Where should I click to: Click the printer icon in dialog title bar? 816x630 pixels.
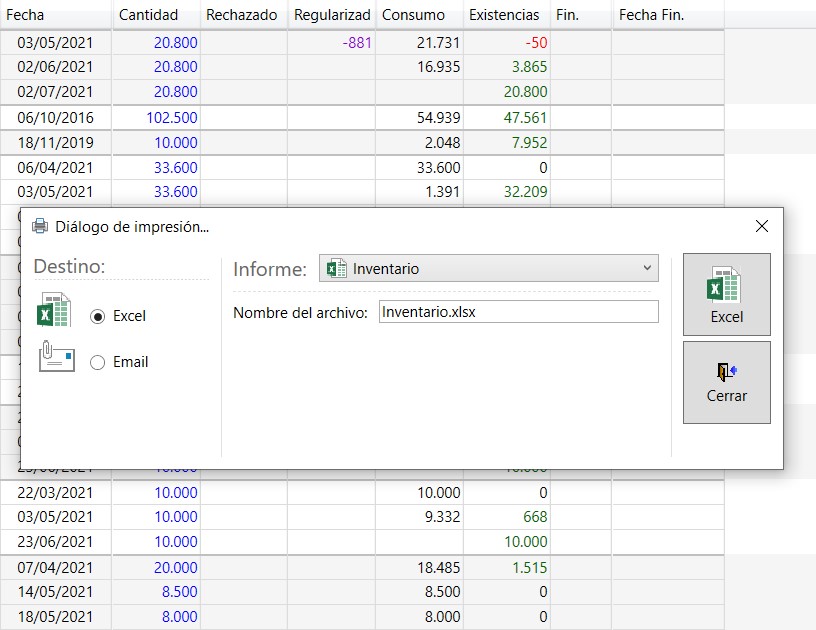pos(40,226)
